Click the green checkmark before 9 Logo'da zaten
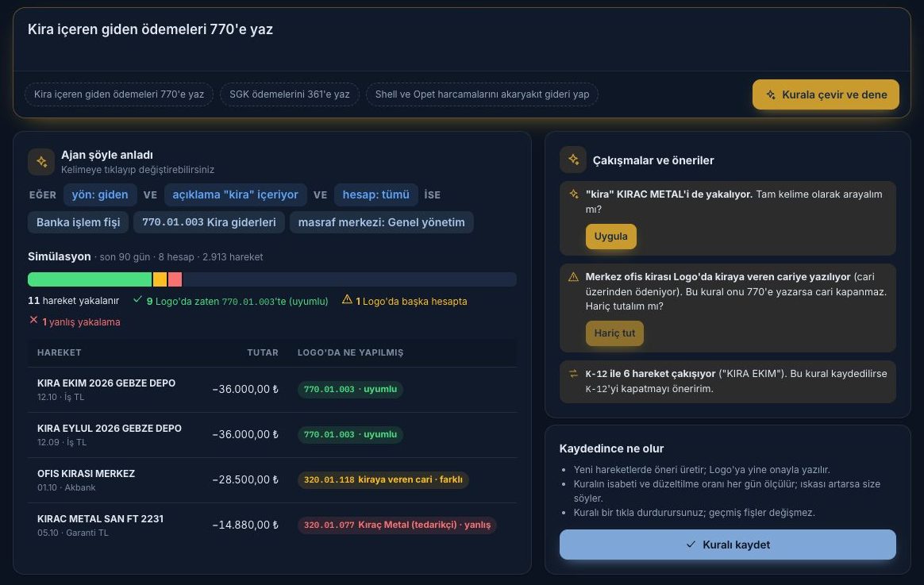924x585 pixels. (138, 300)
